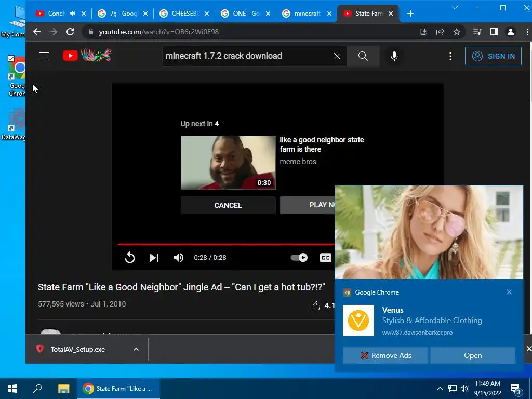
Task: Open the notification center
Action: click(516, 389)
